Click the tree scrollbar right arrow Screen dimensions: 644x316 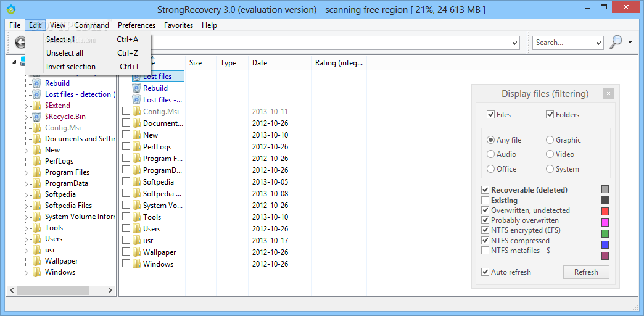(110, 290)
